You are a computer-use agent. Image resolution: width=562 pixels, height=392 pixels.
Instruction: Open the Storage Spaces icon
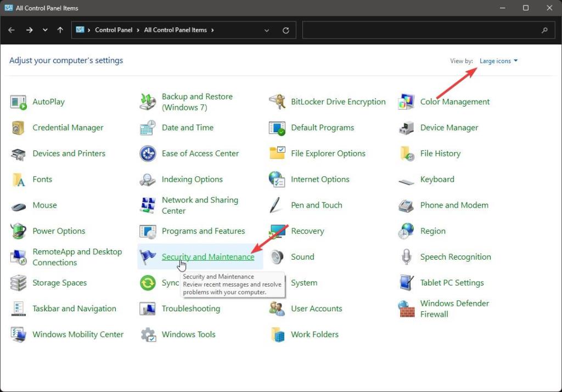(x=18, y=283)
